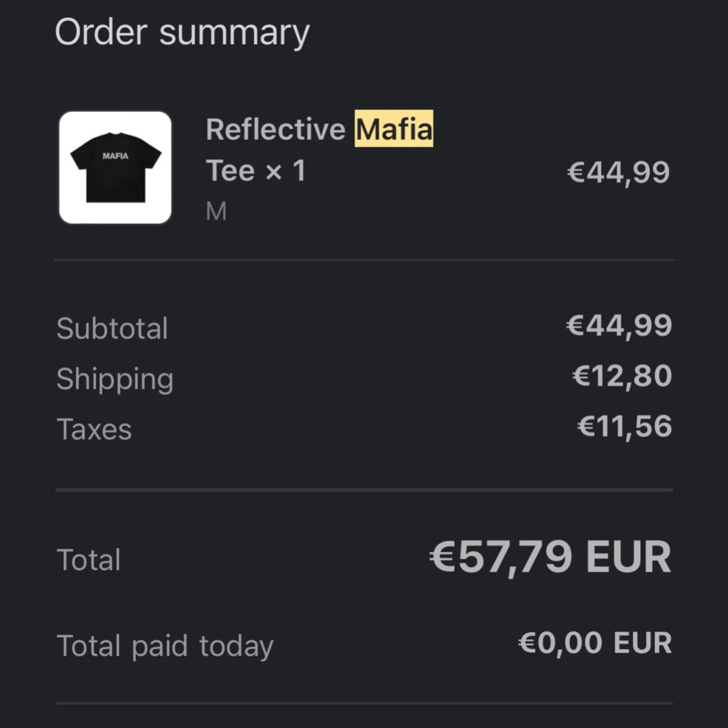The height and width of the screenshot is (728, 728).
Task: Select the highlighted word Mafia
Action: pos(393,129)
